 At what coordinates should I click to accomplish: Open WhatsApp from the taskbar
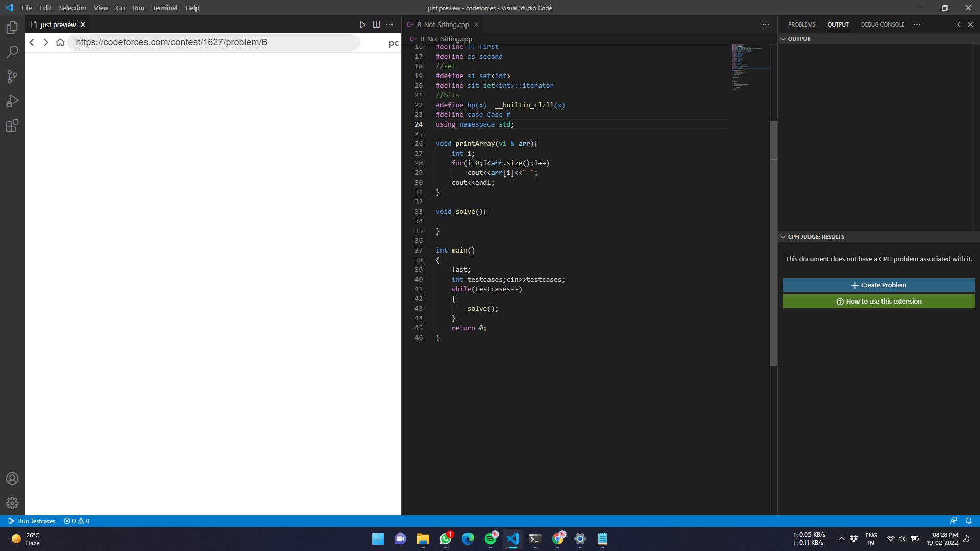[445, 539]
